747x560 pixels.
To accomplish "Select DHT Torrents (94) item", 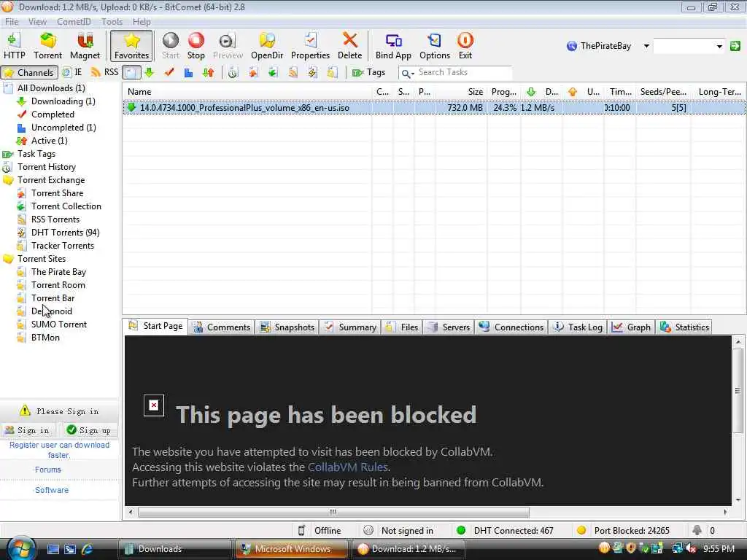I will point(65,233).
